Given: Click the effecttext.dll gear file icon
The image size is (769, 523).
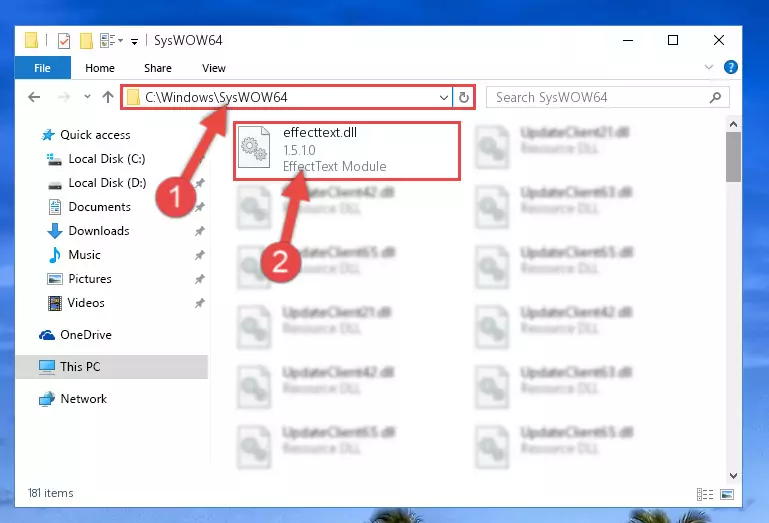Looking at the screenshot, I should click(254, 147).
